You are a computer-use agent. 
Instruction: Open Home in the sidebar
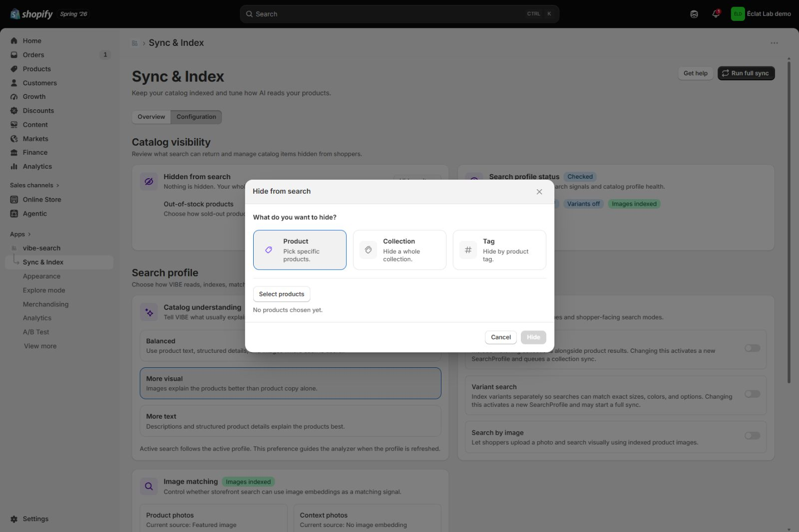click(x=32, y=41)
